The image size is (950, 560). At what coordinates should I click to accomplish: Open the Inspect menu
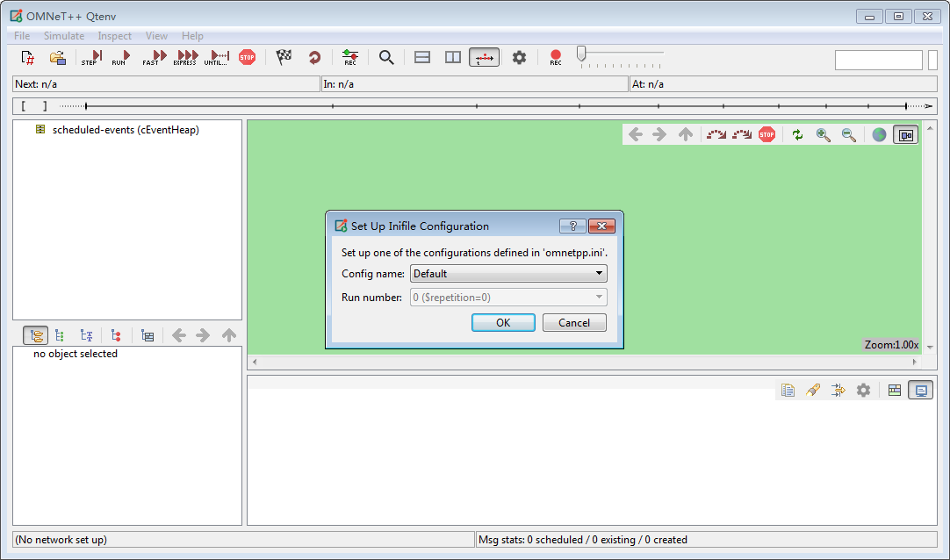(x=114, y=36)
